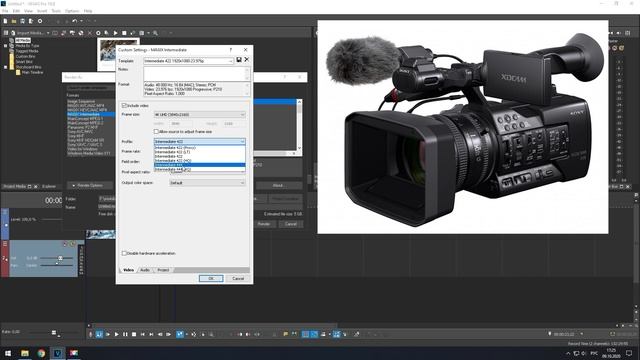This screenshot has height=360, width=640.
Task: Click the Custom Settings help question mark
Action: click(x=231, y=49)
